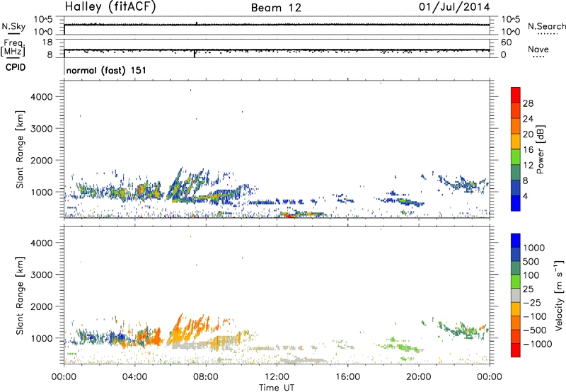This screenshot has width=566, height=392.
Task: Click the red bottom segment of Velocity color bar
Action: (516, 350)
